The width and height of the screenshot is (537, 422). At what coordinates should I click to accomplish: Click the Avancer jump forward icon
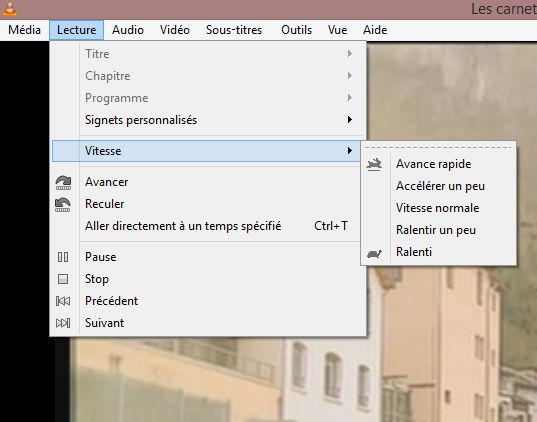[63, 183]
